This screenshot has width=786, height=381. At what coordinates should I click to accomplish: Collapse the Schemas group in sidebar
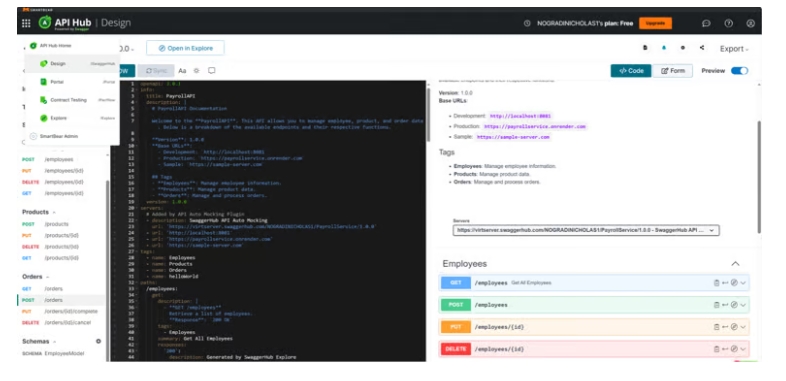click(x=55, y=341)
